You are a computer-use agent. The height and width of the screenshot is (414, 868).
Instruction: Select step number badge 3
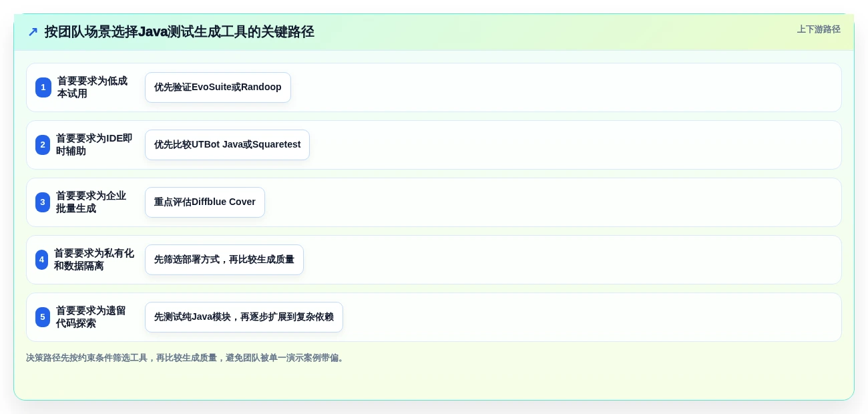43,202
